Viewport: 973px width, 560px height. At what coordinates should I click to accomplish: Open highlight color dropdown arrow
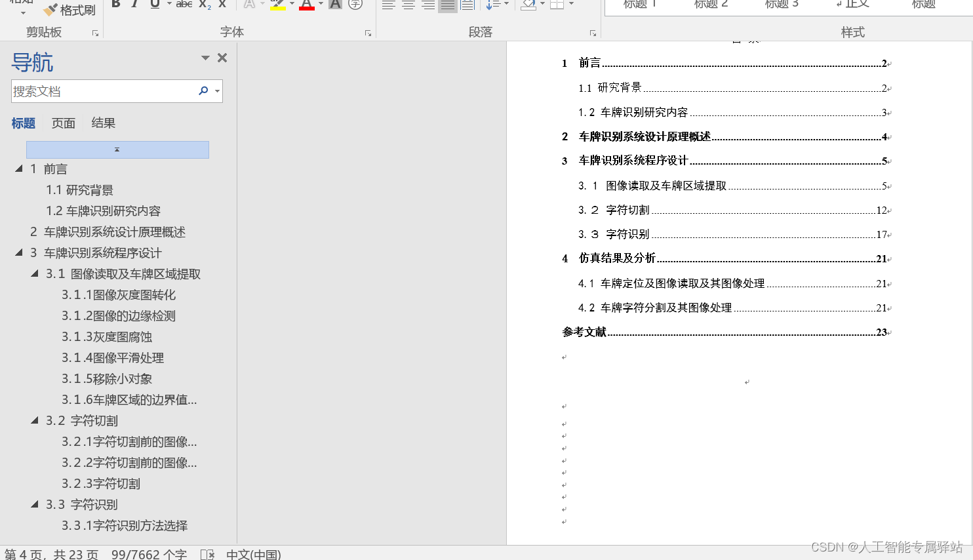292,4
